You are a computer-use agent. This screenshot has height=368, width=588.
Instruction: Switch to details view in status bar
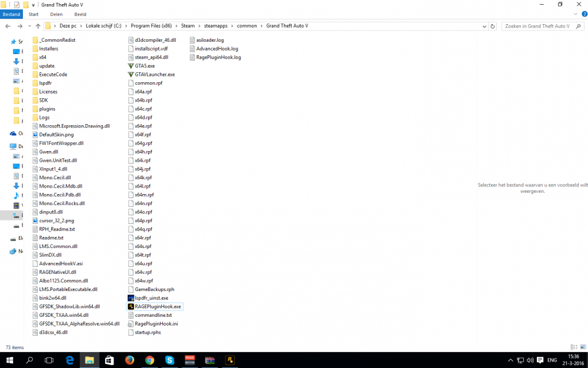(574, 347)
